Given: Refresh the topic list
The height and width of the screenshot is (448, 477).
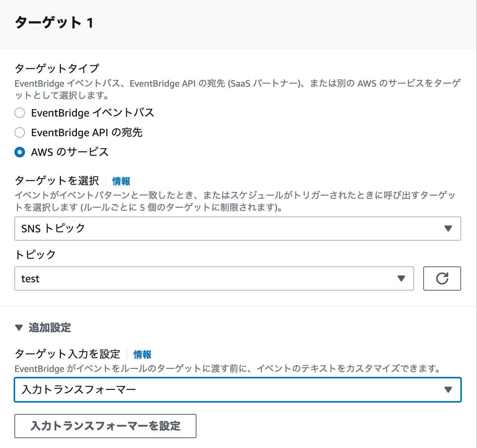Looking at the screenshot, I should 442,278.
